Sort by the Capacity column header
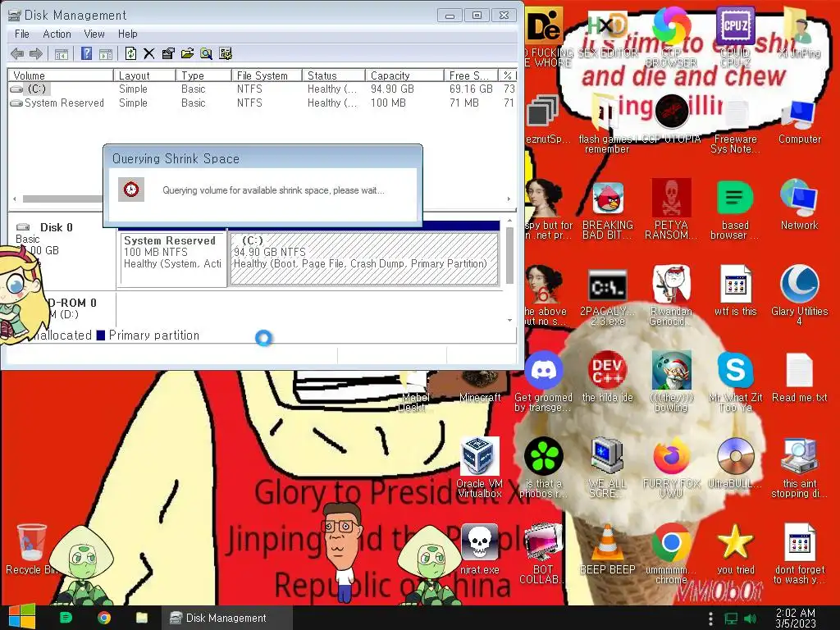 click(404, 75)
